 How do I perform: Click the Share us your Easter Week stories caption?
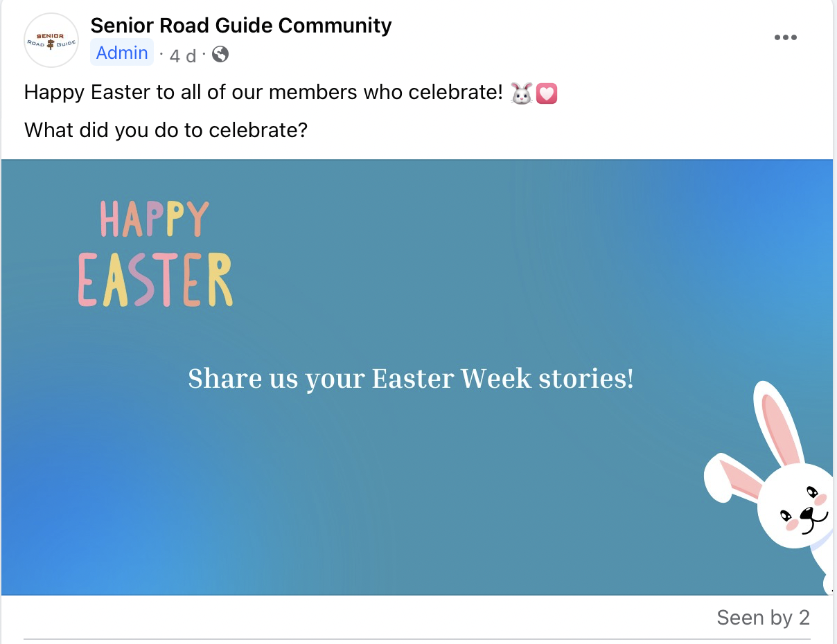[411, 379]
